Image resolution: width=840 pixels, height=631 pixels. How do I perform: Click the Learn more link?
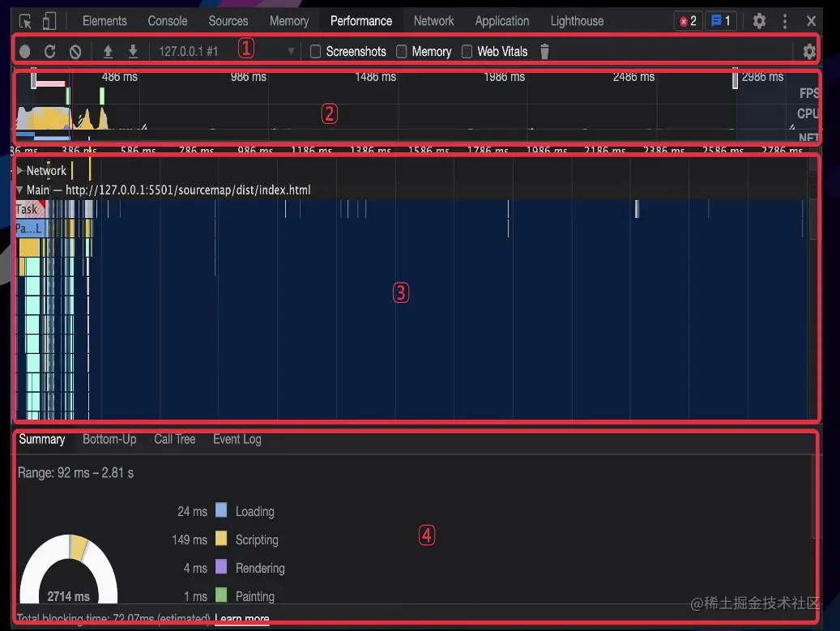pos(241,619)
